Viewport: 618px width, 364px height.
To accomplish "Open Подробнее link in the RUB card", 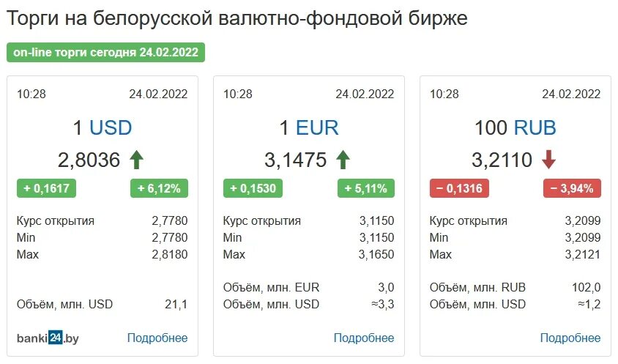I will 570,338.
